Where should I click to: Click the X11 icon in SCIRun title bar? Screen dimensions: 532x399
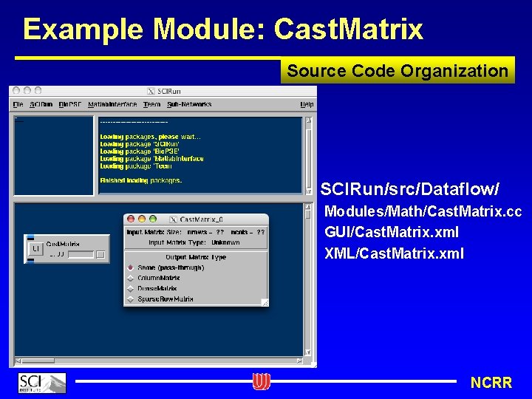click(x=151, y=92)
